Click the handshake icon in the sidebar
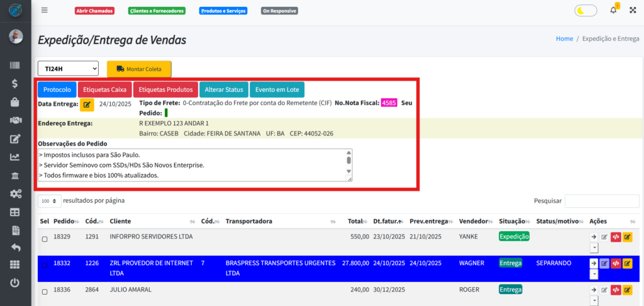 [15, 120]
